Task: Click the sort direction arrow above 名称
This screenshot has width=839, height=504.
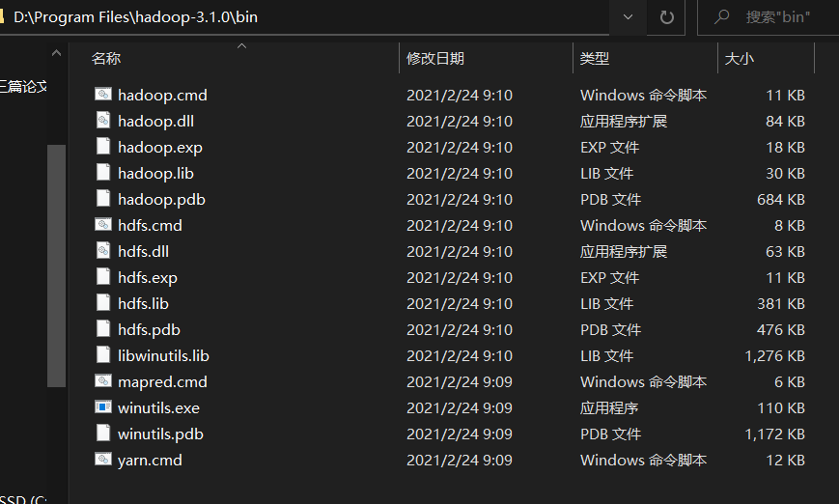Action: 242,46
